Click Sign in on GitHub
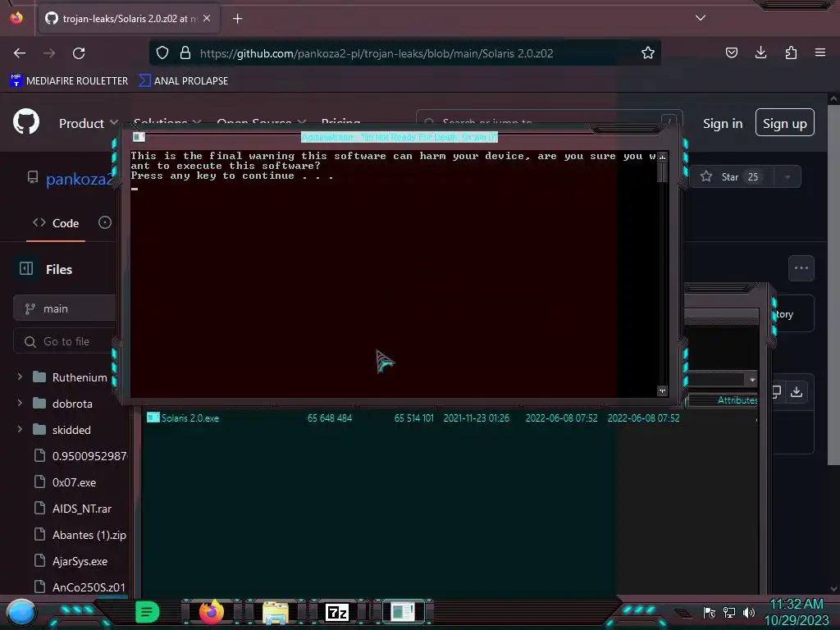Screen dimensions: 840x630 click(723, 124)
